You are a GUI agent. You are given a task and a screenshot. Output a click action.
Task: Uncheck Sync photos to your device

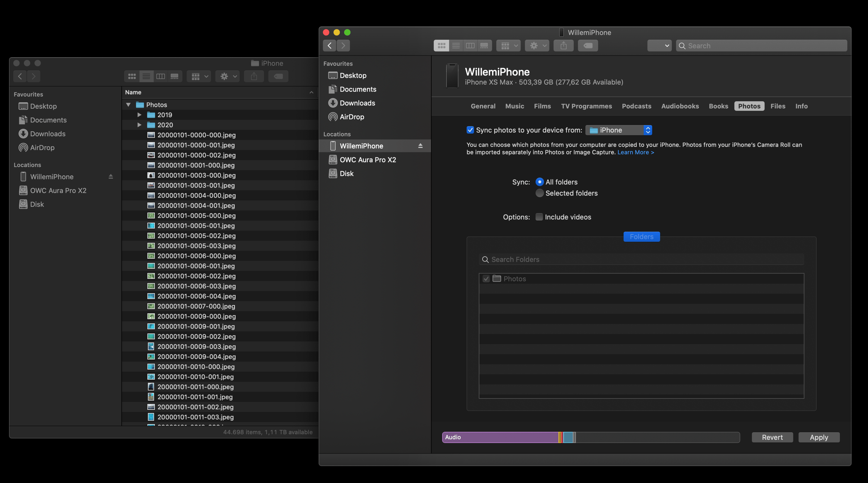[x=470, y=130]
